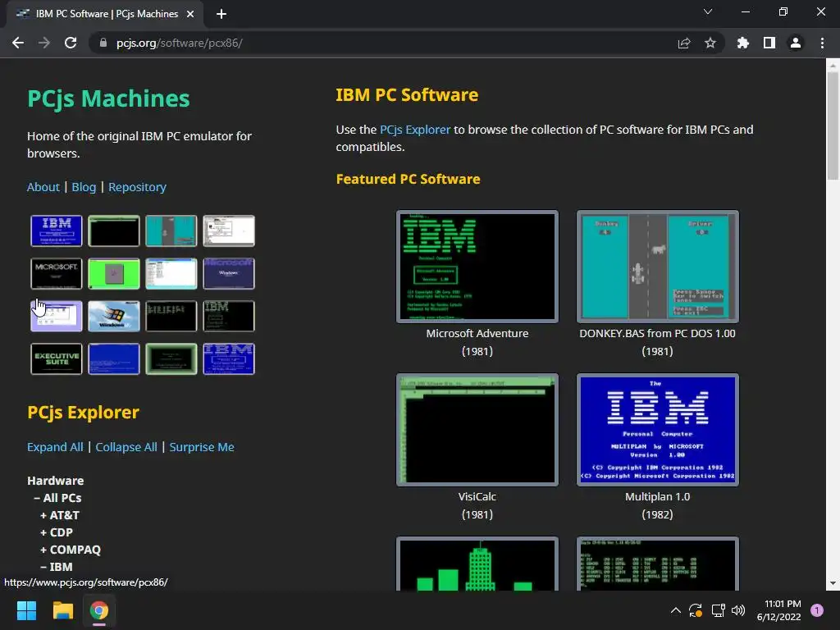The height and width of the screenshot is (630, 840).
Task: Open the blue IBM sidebar thumbnail in first row
Action: [x=57, y=231]
